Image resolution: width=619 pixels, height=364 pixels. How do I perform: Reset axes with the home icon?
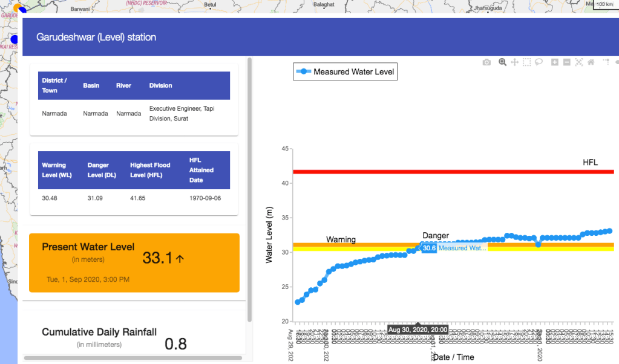(x=591, y=62)
